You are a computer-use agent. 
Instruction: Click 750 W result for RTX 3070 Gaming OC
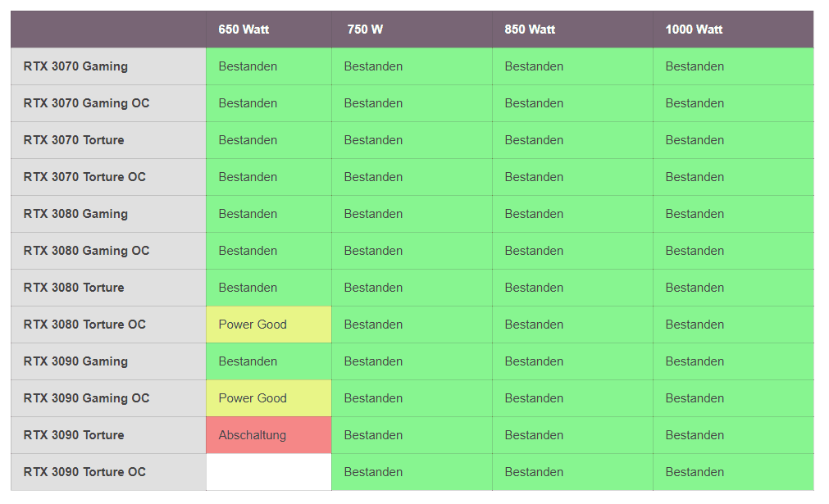click(373, 103)
